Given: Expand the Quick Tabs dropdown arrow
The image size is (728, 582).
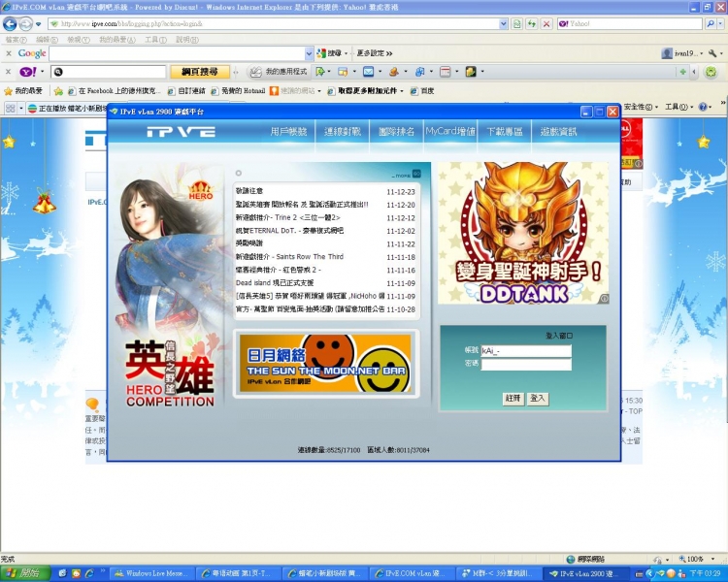Looking at the screenshot, I should pos(21,108).
